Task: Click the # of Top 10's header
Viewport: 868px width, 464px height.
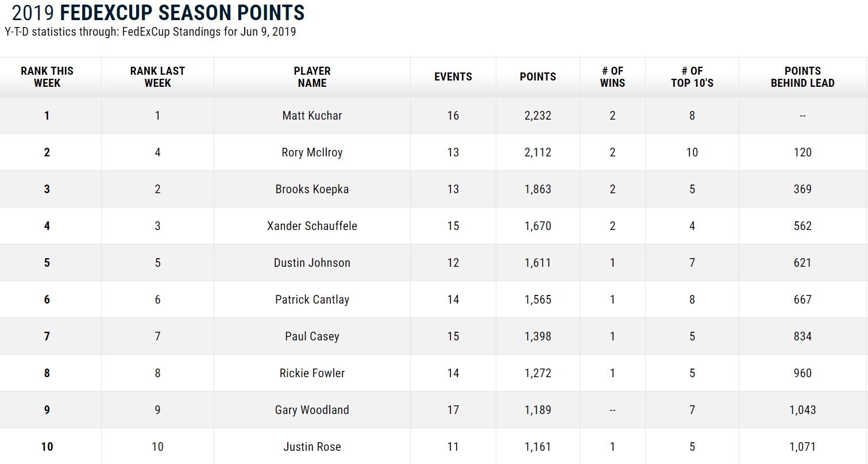Action: point(692,77)
